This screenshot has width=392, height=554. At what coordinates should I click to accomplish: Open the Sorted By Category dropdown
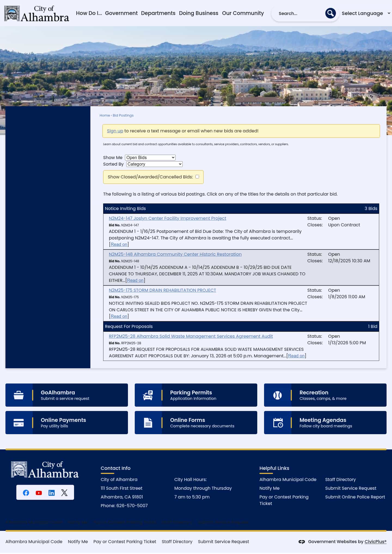tap(154, 164)
